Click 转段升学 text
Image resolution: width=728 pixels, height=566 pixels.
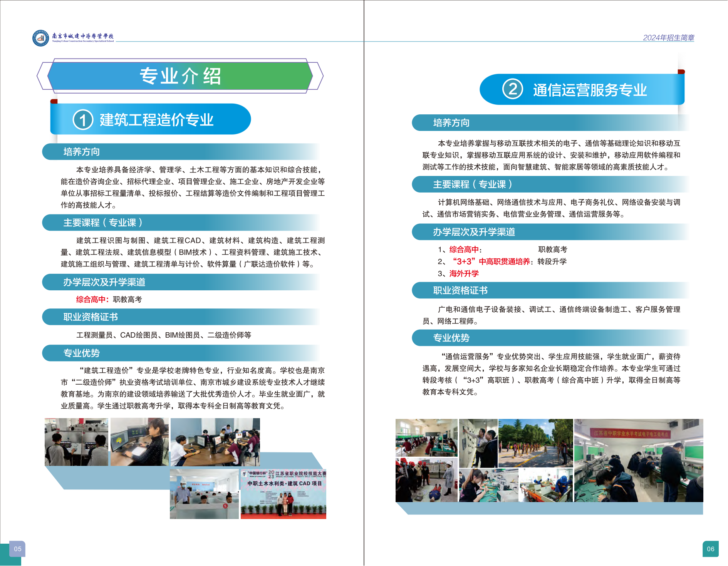point(552,261)
